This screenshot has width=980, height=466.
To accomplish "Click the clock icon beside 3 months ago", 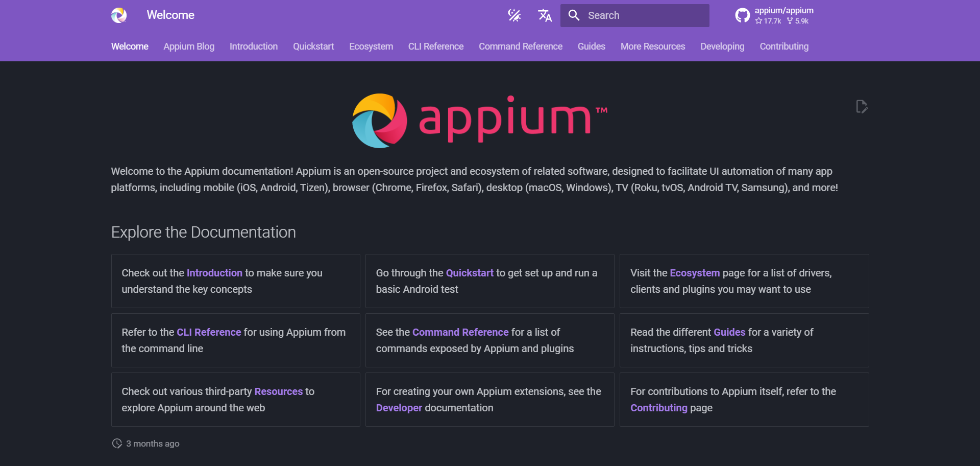I will click(117, 444).
